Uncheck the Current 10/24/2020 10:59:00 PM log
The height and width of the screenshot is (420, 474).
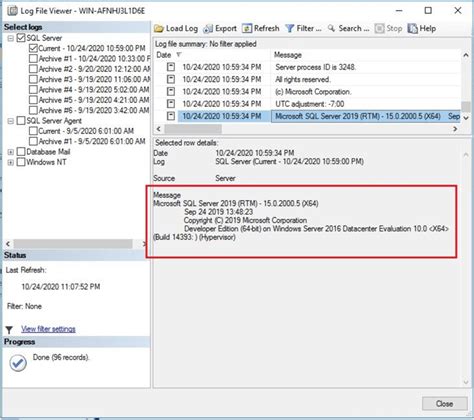tap(33, 48)
